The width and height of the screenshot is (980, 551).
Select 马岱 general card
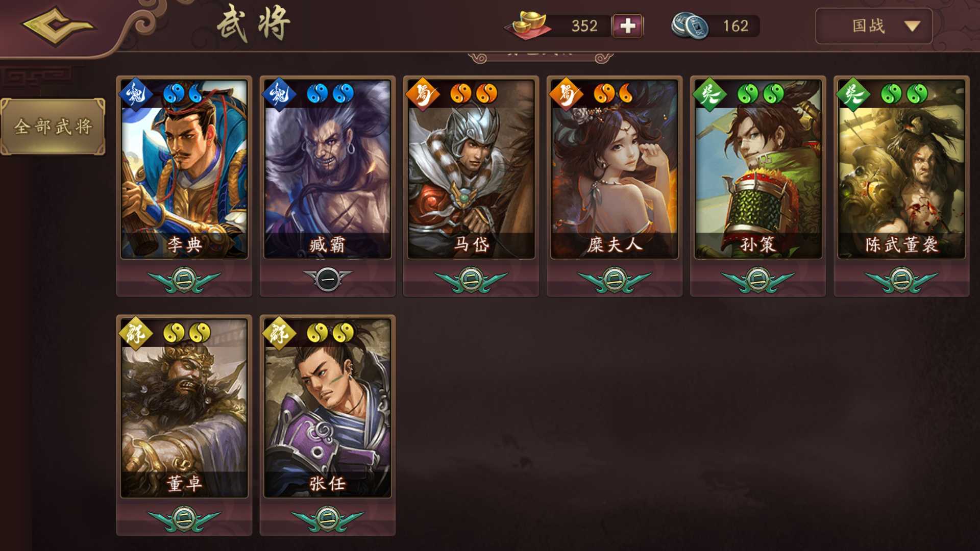471,168
